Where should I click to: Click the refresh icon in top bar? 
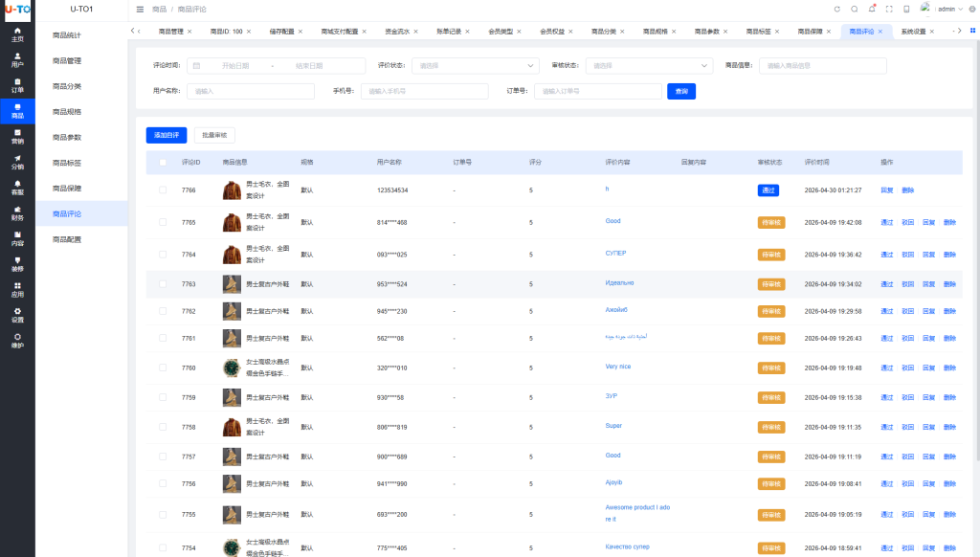coord(836,10)
